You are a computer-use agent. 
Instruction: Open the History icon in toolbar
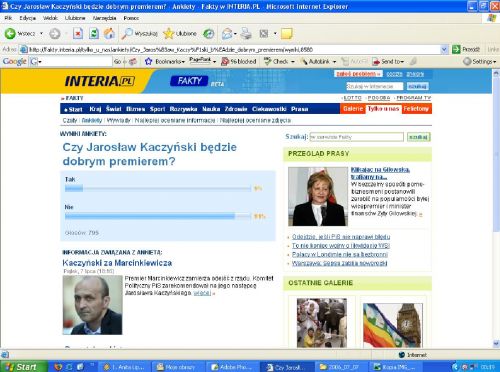click(209, 33)
